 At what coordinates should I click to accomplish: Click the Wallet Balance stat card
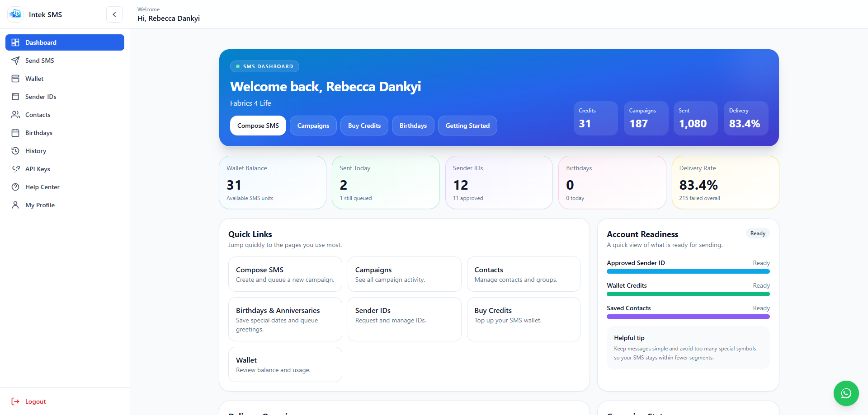pyautogui.click(x=273, y=182)
